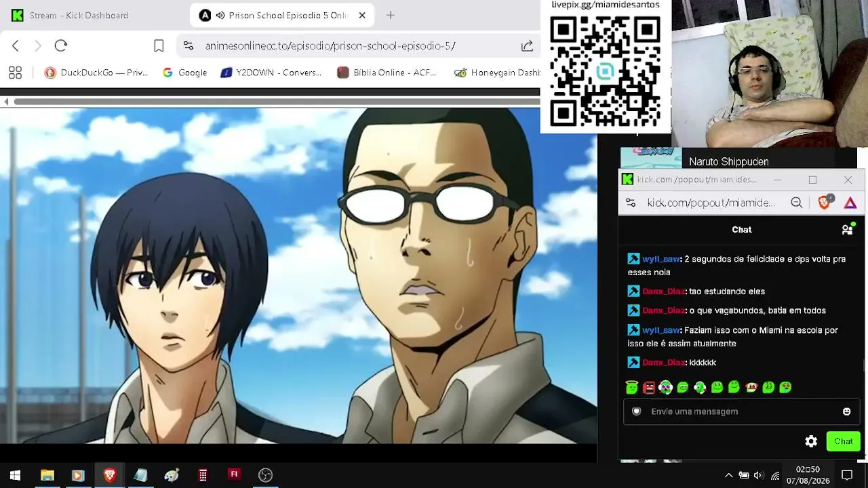868x488 pixels.
Task: Open the DuckDuckGo bookmark
Action: [x=96, y=73]
